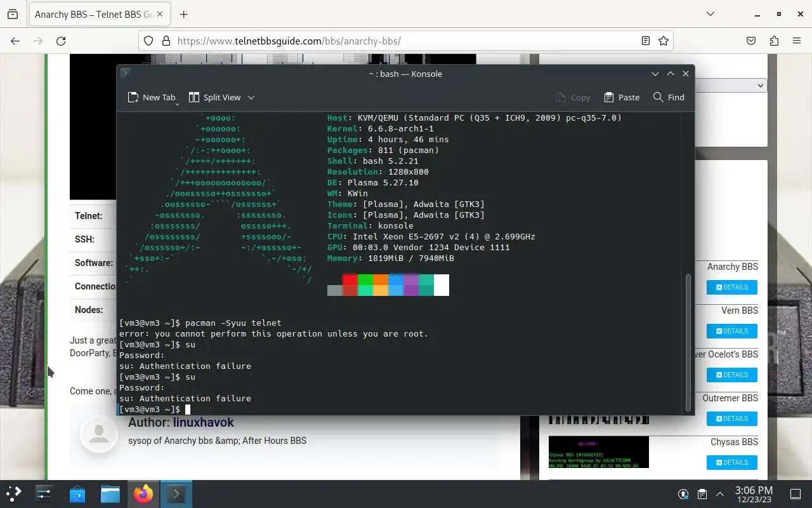812x508 pixels.
Task: Reload the current page
Action: point(61,41)
